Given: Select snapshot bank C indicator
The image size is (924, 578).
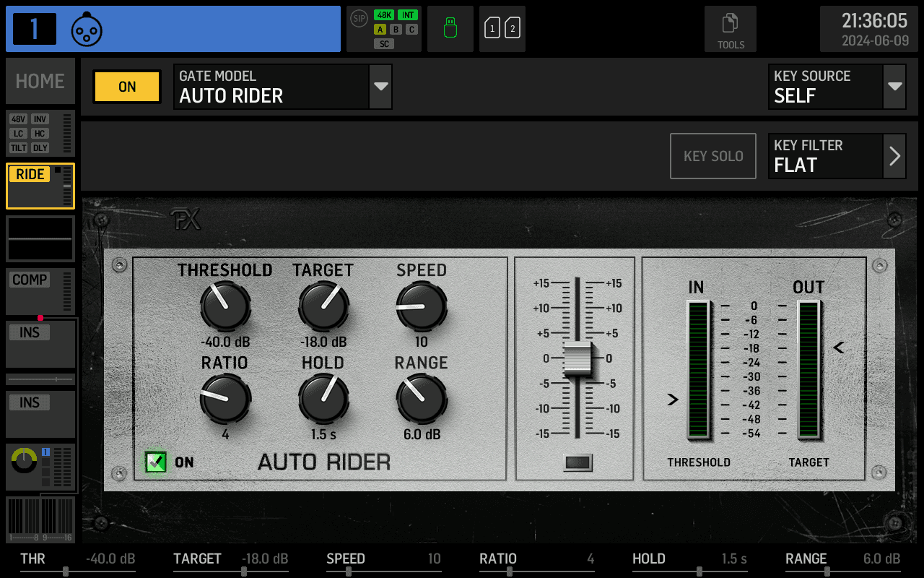Looking at the screenshot, I should (411, 30).
